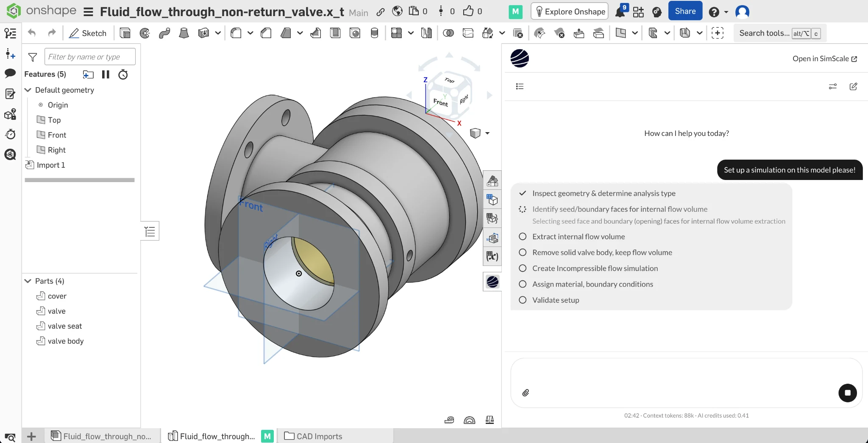The image size is (868, 443).
Task: Select the Right plane in feature tree
Action: pos(56,150)
